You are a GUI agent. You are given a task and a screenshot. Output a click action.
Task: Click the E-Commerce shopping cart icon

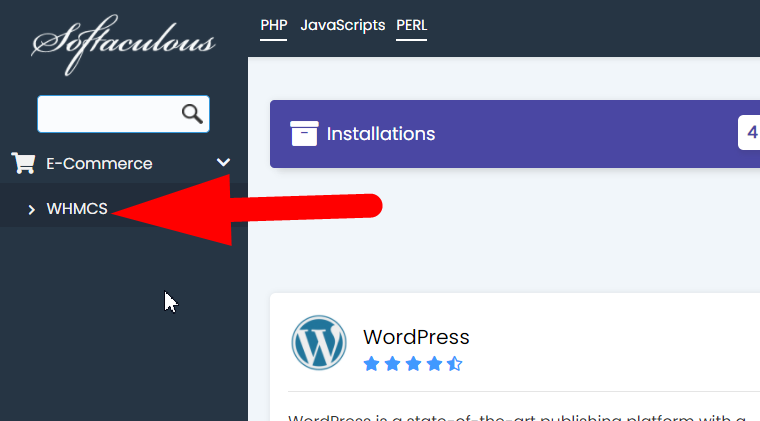tap(24, 163)
